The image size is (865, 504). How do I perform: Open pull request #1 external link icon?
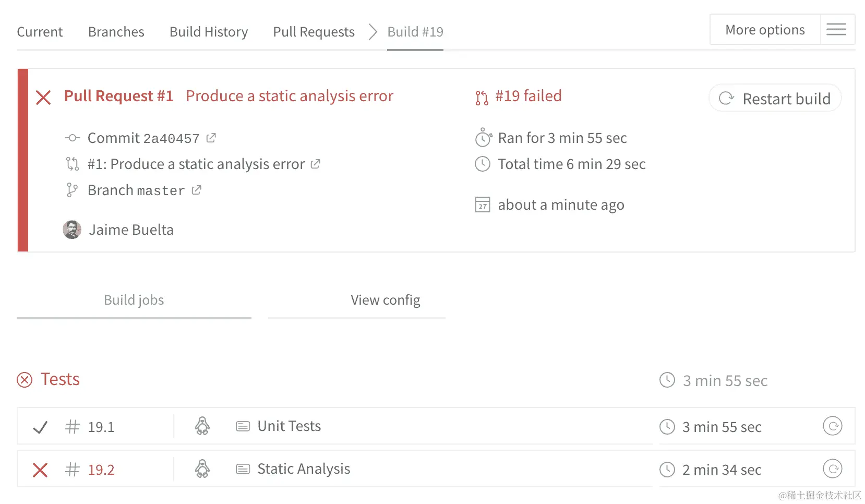coord(315,164)
